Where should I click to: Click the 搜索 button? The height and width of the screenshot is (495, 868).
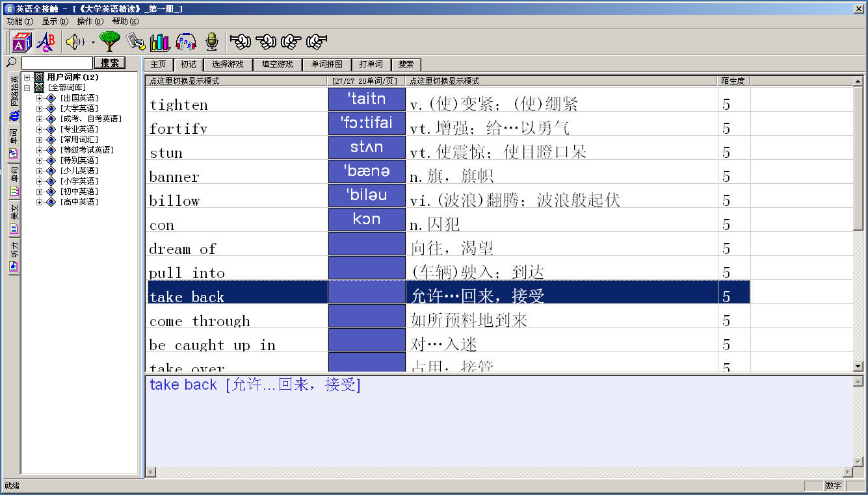coord(109,62)
